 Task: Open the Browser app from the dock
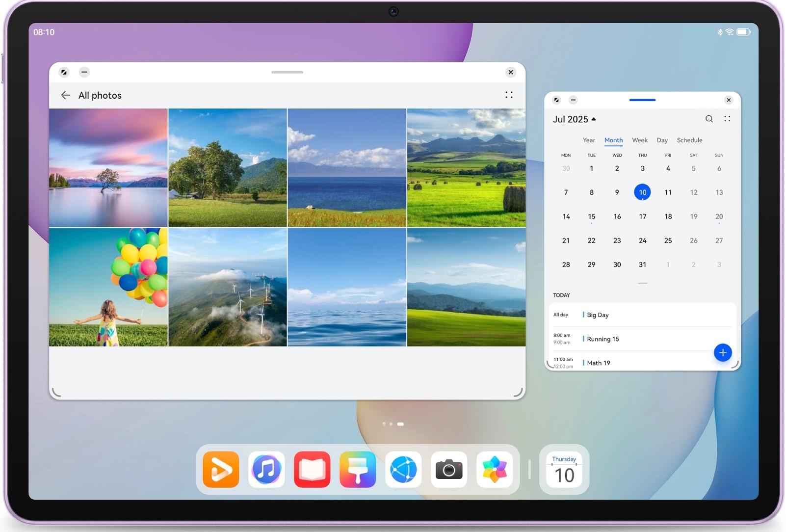(403, 470)
